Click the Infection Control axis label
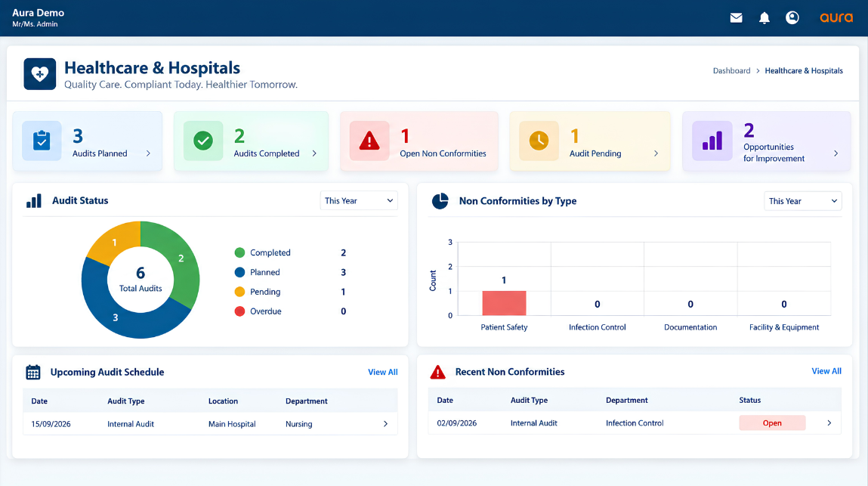This screenshot has width=868, height=486. [598, 327]
